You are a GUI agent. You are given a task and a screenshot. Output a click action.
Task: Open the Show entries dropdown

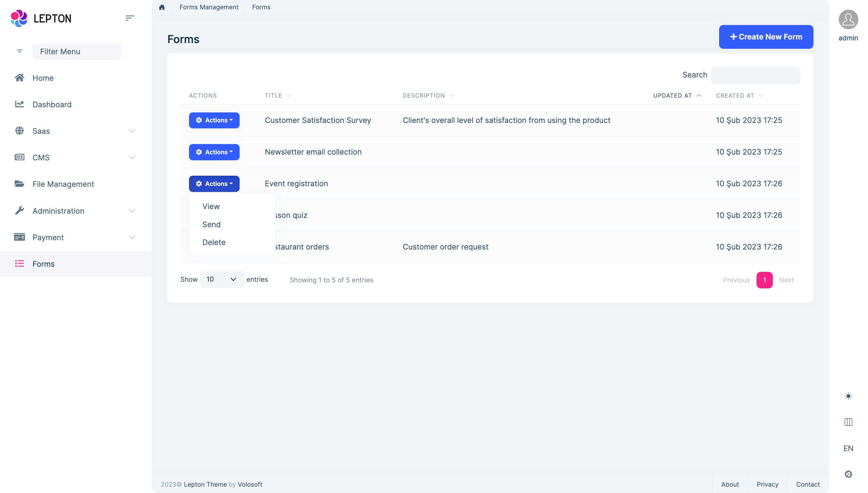click(222, 279)
